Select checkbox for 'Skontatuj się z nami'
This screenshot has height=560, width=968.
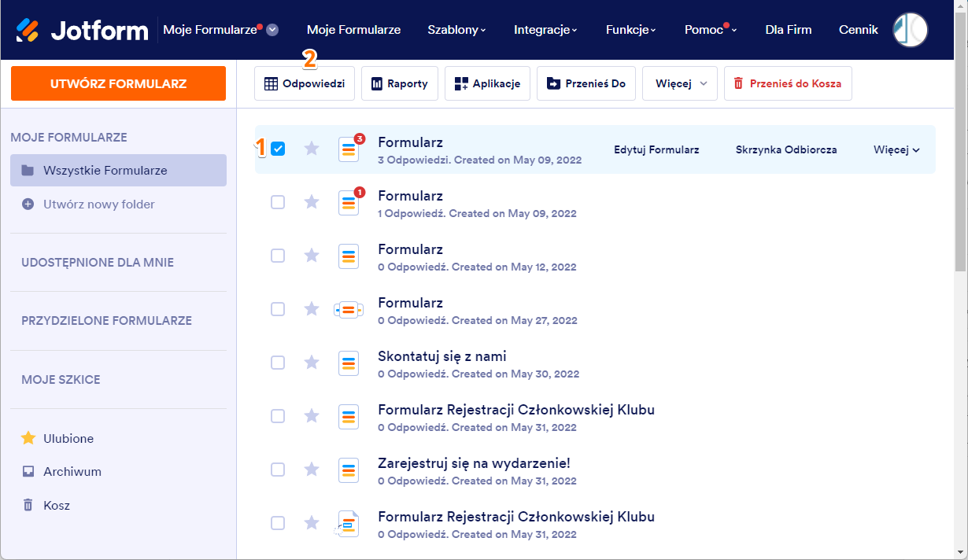pyautogui.click(x=278, y=363)
